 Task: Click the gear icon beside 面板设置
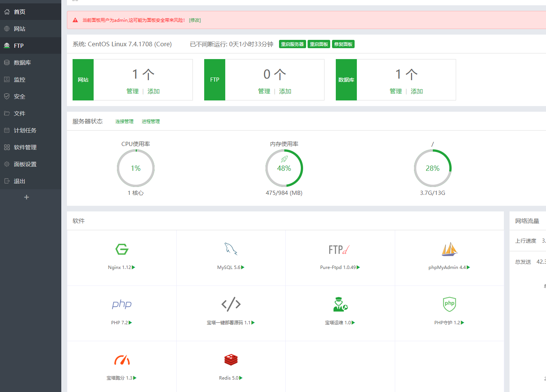(7, 164)
